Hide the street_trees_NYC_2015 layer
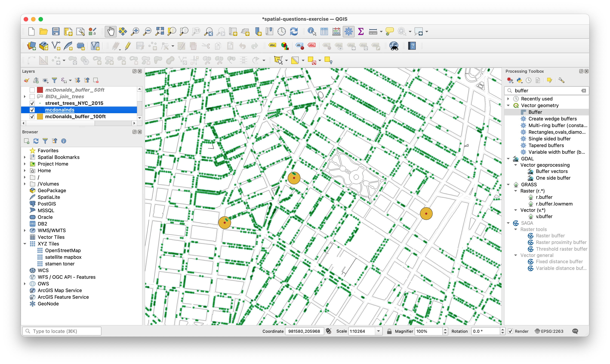Viewport: 610px width, 364px height. coord(32,103)
